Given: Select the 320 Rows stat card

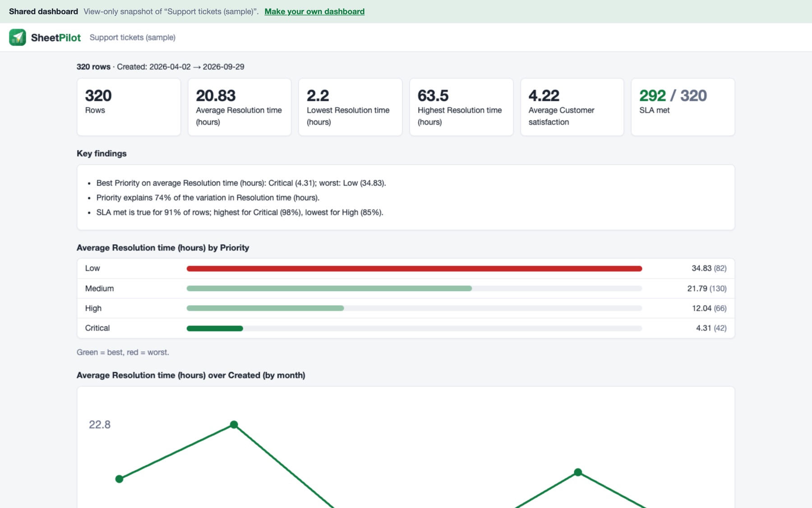Looking at the screenshot, I should 129,107.
